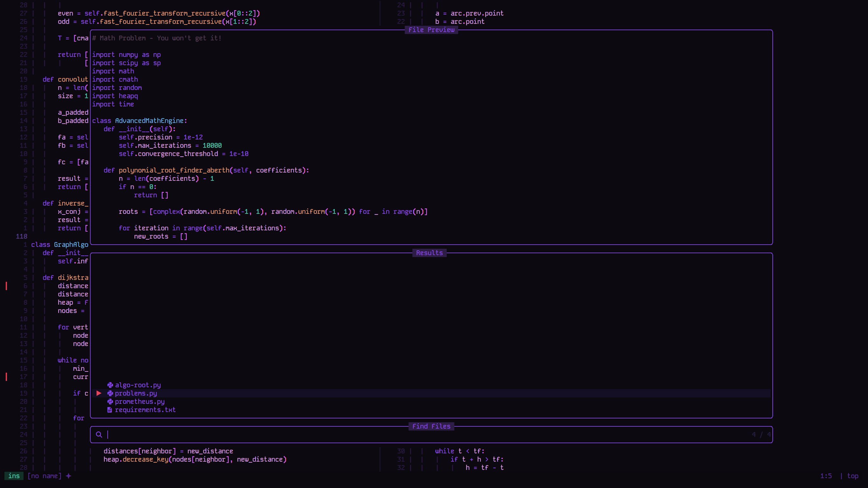The height and width of the screenshot is (488, 868).
Task: Click 'import scipy as sp' line in preview
Action: (x=126, y=63)
